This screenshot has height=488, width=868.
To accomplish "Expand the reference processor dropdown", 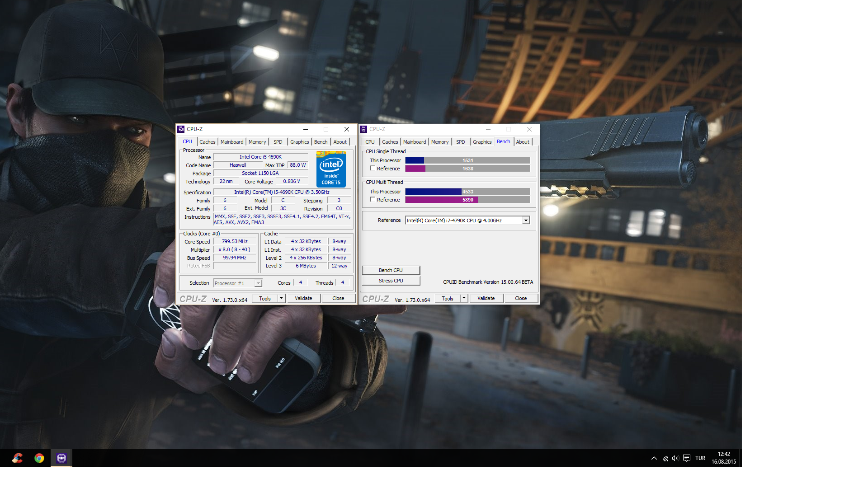I will (526, 221).
